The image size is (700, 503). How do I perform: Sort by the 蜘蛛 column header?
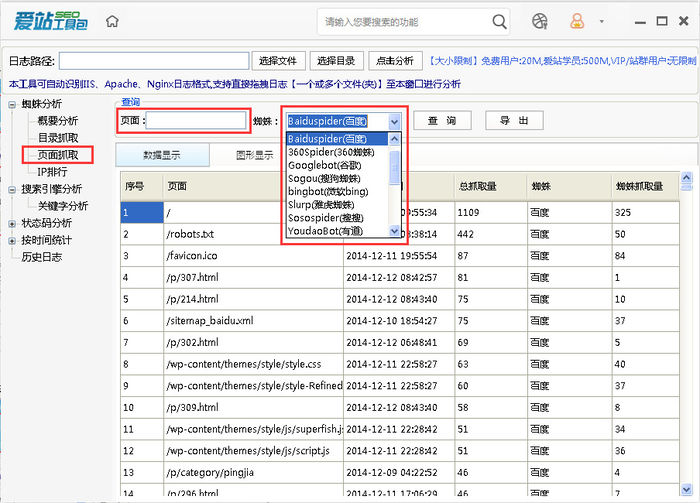[x=569, y=186]
